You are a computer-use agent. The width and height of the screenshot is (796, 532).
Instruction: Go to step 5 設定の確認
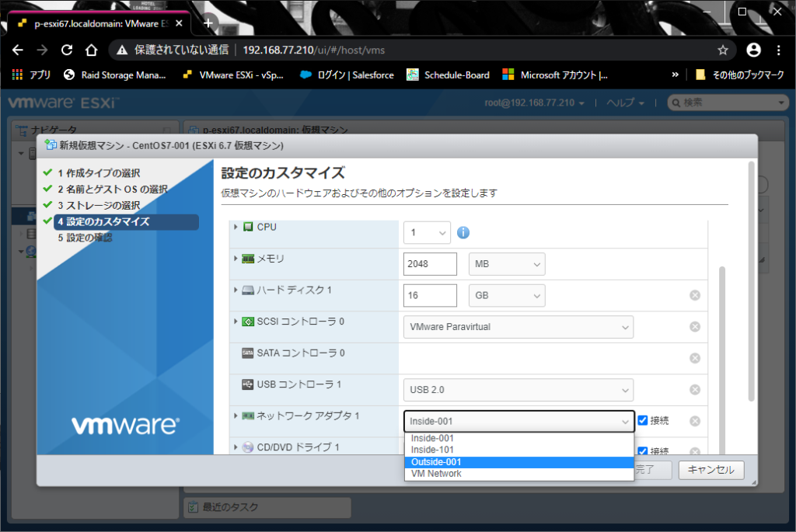pyautogui.click(x=85, y=238)
